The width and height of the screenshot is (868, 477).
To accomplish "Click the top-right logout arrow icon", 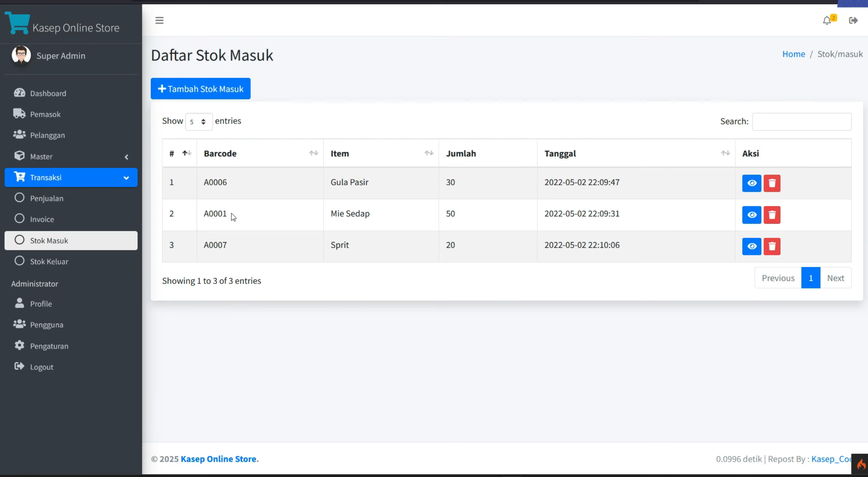I will (853, 20).
